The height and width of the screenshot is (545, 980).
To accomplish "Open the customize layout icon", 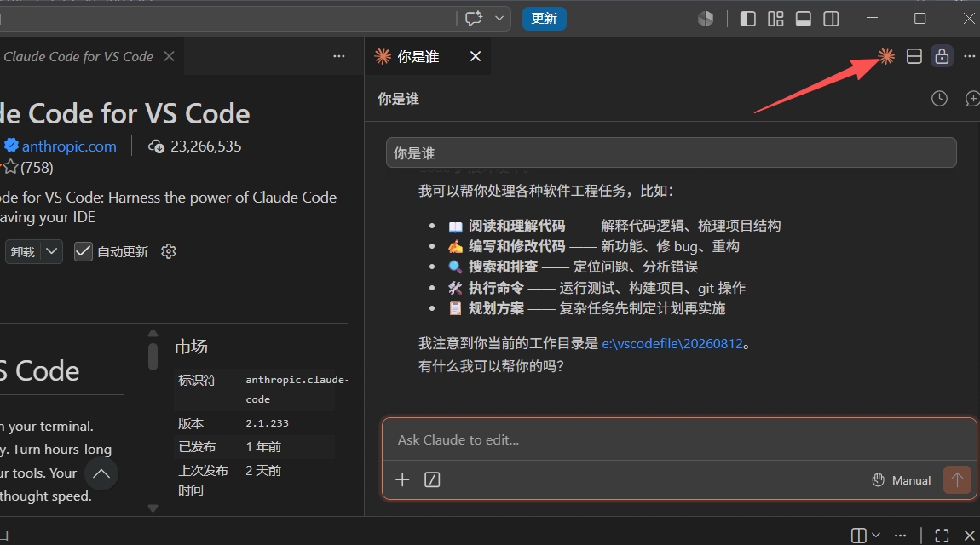I will tap(775, 19).
